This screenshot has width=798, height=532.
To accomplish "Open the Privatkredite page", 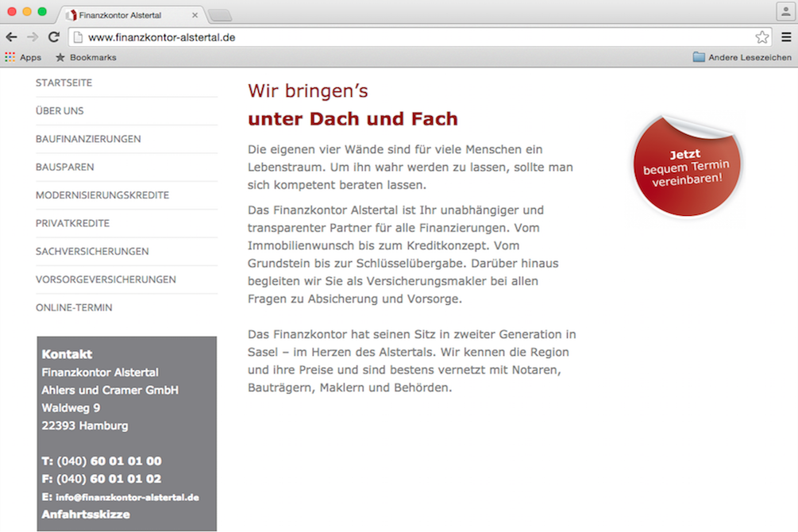I will coord(73,223).
